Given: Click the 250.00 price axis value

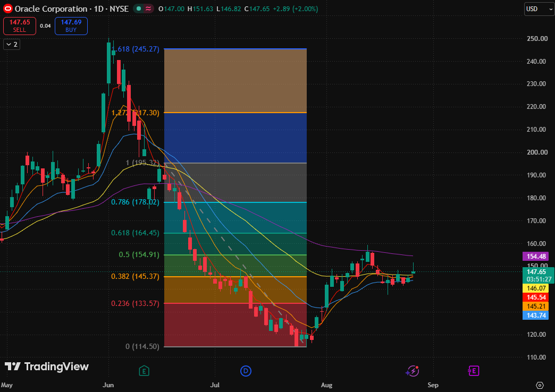Looking at the screenshot, I should point(537,39).
